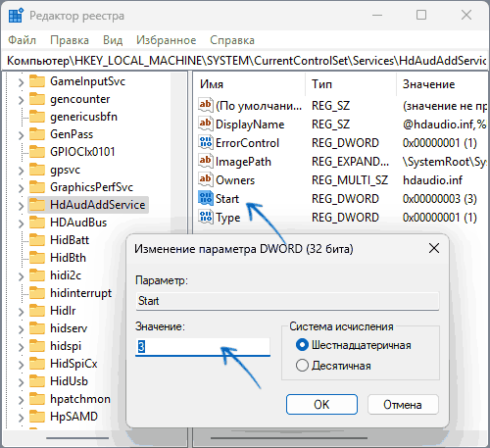Click the Registry Editor app icon in title bar

(x=16, y=16)
